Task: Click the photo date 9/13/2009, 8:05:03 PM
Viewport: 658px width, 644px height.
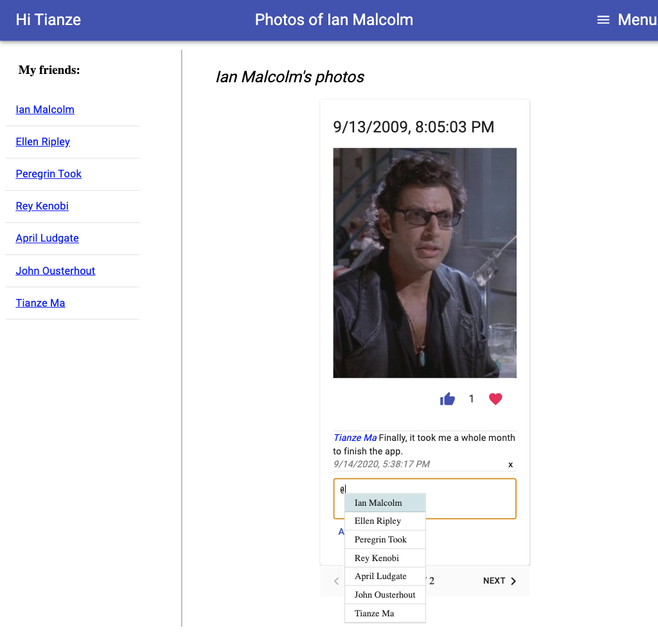Action: [413, 127]
